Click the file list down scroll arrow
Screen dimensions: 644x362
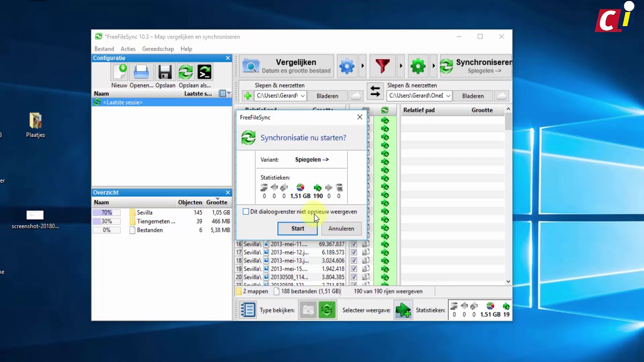[508, 282]
